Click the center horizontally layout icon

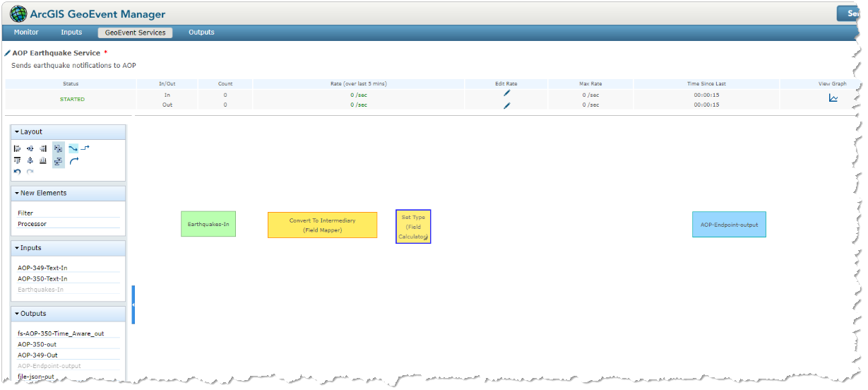30,148
